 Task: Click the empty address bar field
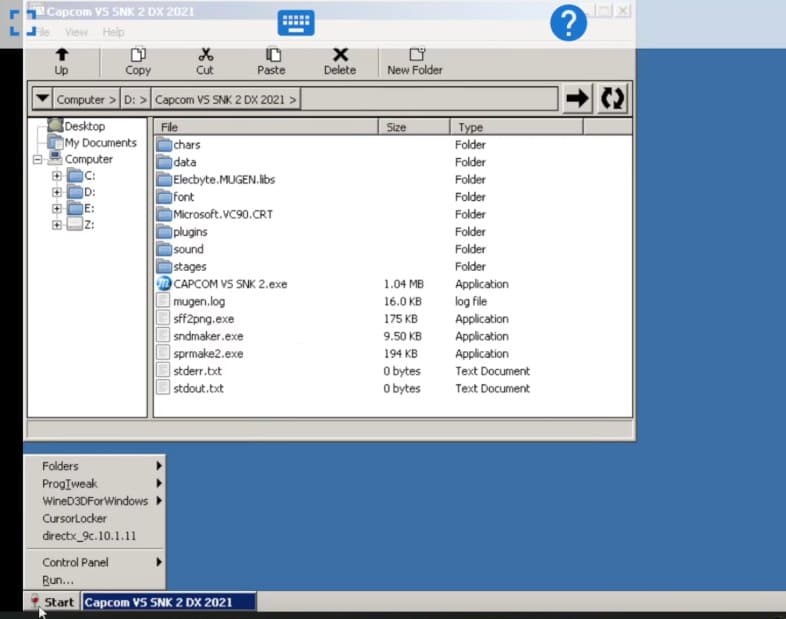tap(429, 99)
